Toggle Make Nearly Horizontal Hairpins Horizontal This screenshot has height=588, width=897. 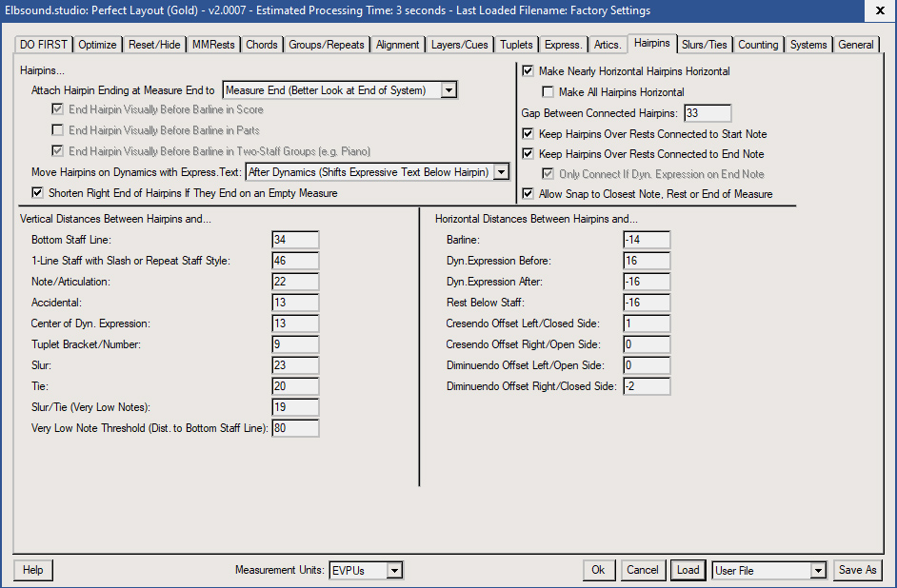click(x=528, y=71)
